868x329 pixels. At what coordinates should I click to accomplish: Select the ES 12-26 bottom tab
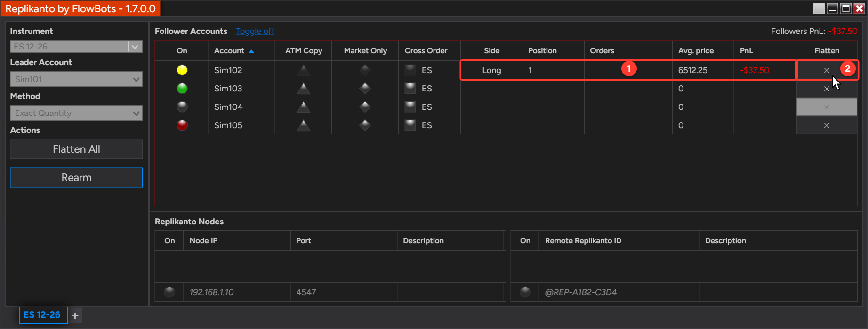click(42, 314)
